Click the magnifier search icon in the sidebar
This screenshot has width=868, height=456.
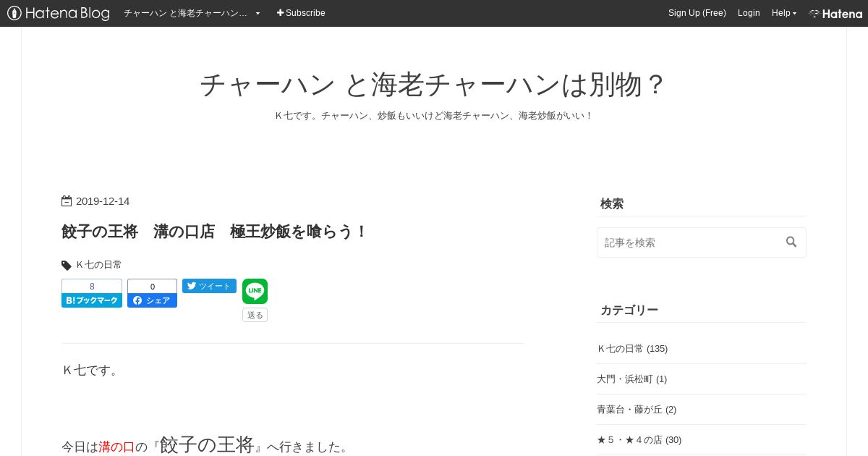point(791,242)
